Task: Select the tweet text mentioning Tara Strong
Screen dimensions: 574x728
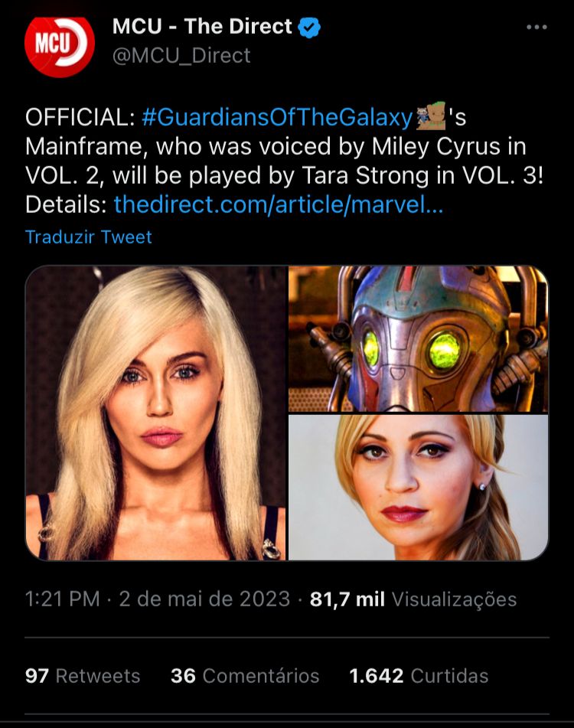Action: point(284,161)
